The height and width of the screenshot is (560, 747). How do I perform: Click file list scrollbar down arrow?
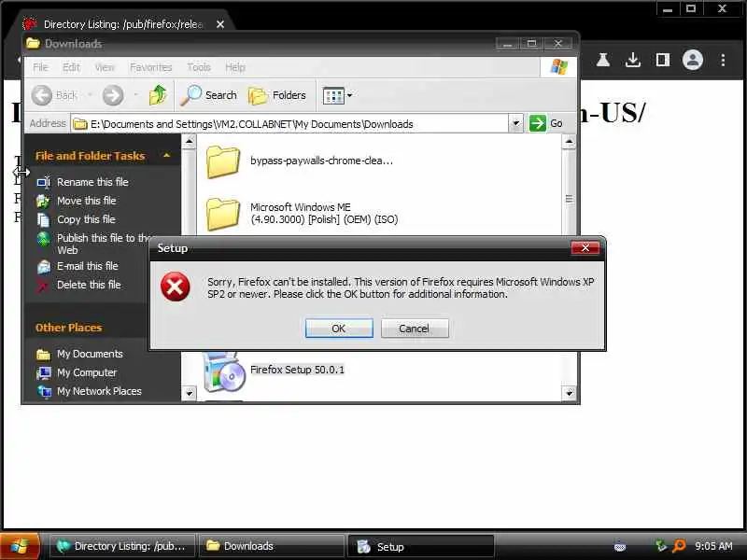[569, 393]
